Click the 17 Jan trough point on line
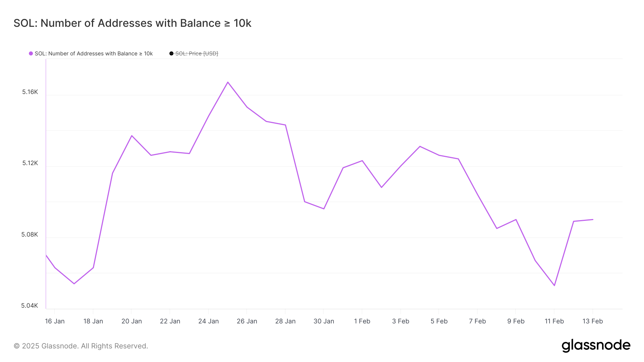This screenshot has width=644, height=362. [x=74, y=284]
